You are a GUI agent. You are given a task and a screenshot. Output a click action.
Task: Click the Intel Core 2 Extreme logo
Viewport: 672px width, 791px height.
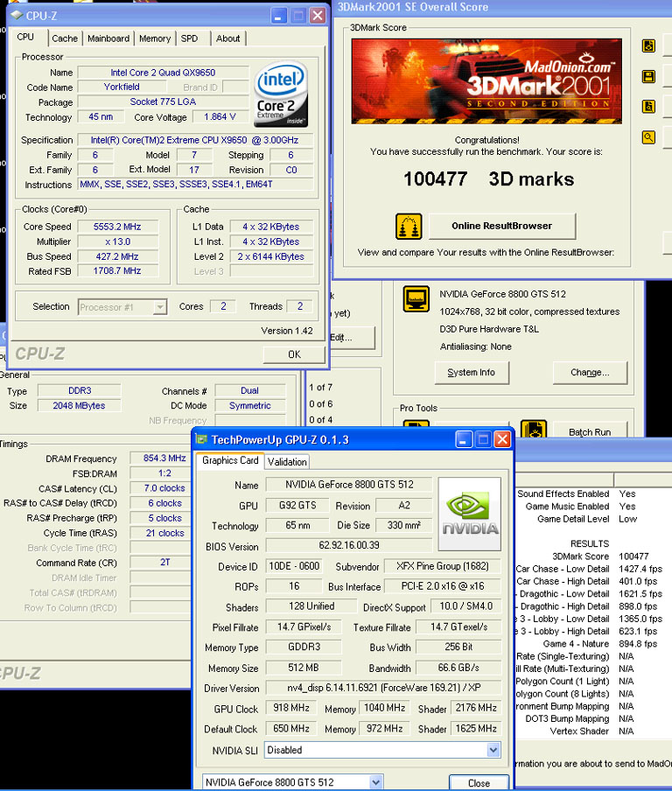(281, 94)
